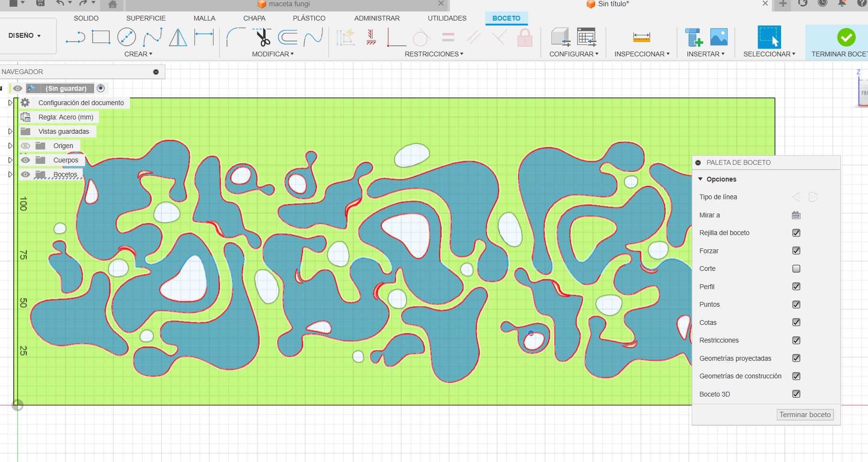Select the Line tool in Crear

(x=75, y=37)
